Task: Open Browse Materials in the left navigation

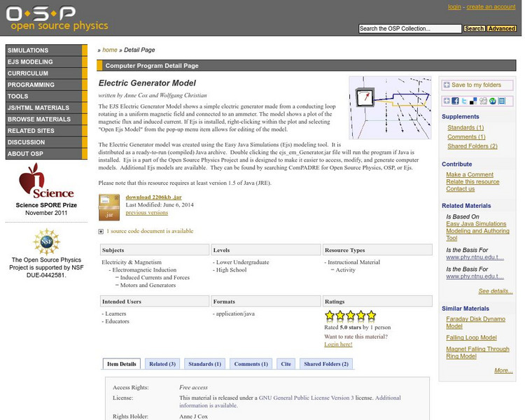Action: click(46, 119)
